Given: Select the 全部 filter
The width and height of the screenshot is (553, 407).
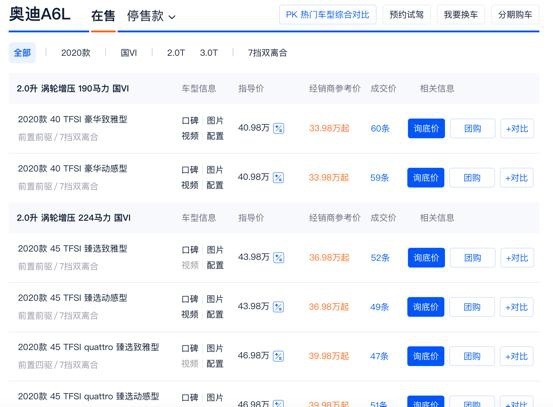Looking at the screenshot, I should pos(22,53).
